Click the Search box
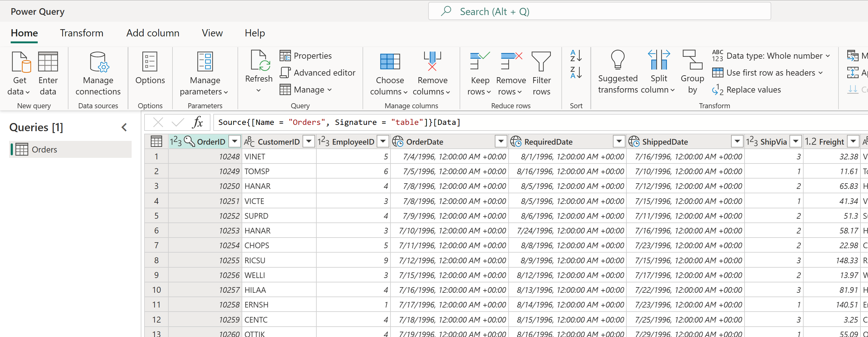The height and width of the screenshot is (337, 868). click(x=599, y=11)
